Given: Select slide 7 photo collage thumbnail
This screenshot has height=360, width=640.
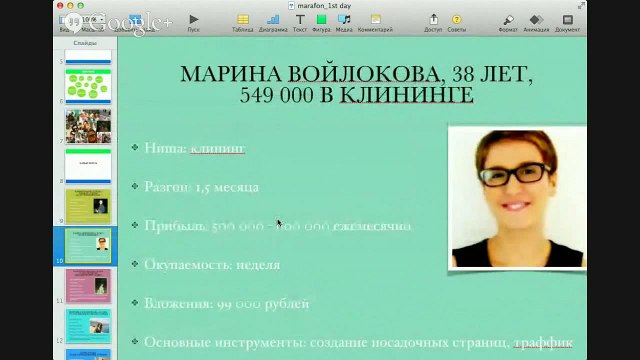Looking at the screenshot, I should tap(88, 126).
